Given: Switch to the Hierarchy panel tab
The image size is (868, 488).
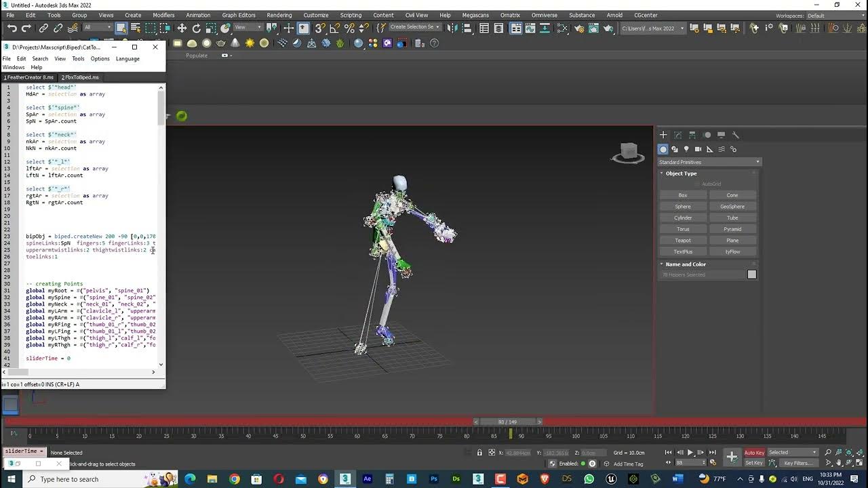Looking at the screenshot, I should click(692, 135).
